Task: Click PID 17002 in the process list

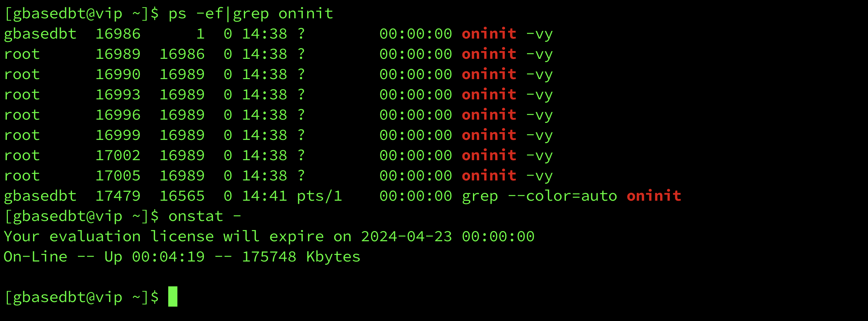Action: [x=118, y=156]
